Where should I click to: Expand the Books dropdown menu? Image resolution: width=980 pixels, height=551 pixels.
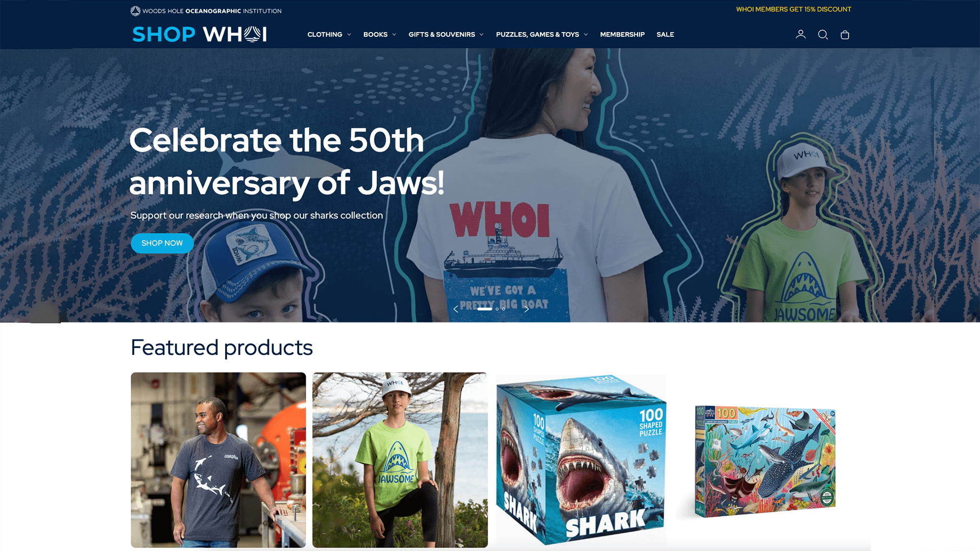[380, 34]
